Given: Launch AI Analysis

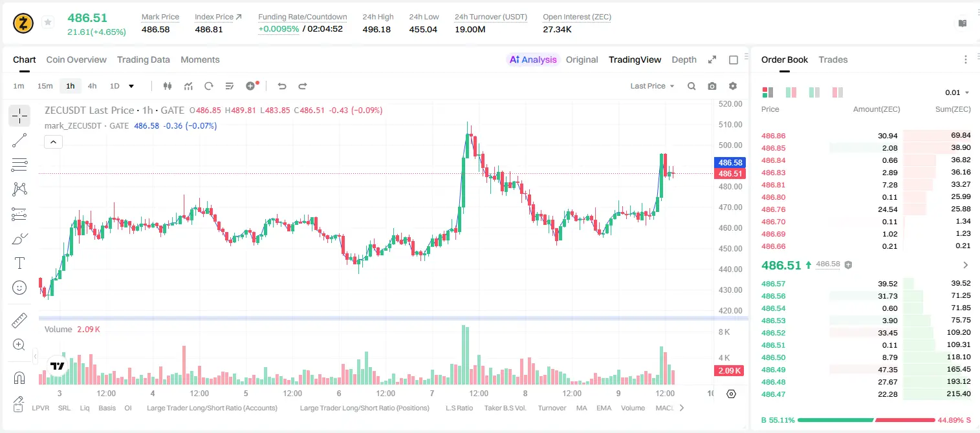Looking at the screenshot, I should [533, 59].
